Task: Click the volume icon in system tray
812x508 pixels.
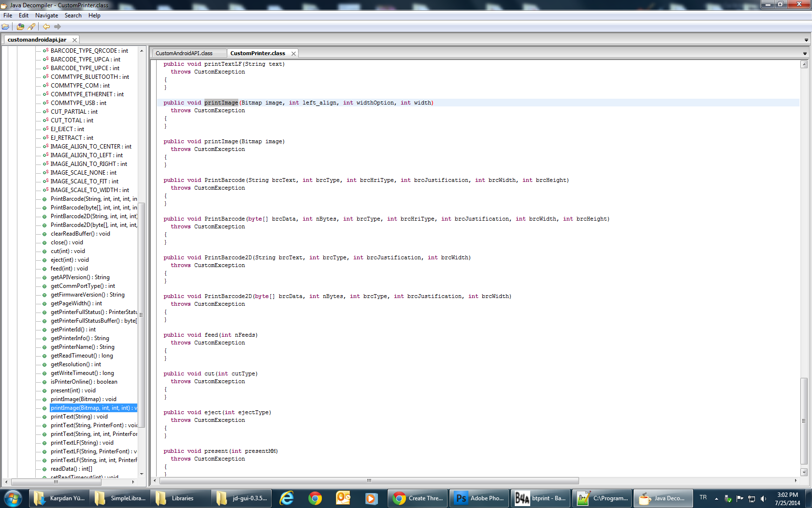Action: 763,498
